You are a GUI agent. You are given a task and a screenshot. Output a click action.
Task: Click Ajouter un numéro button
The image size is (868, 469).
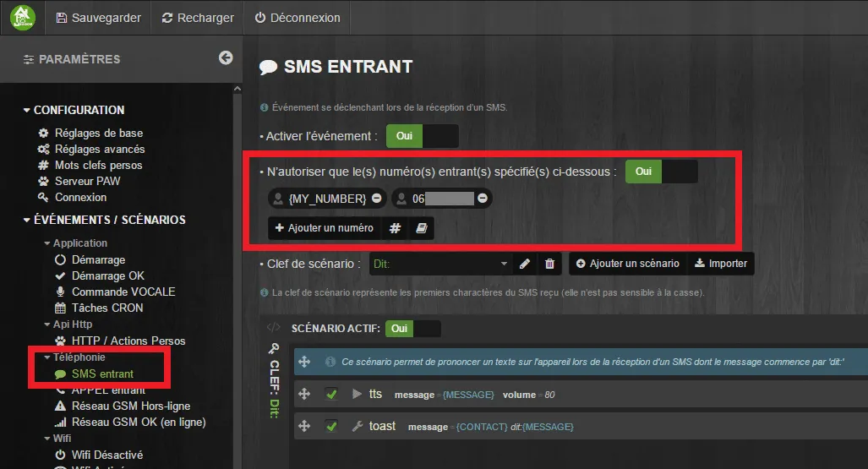tap(325, 228)
